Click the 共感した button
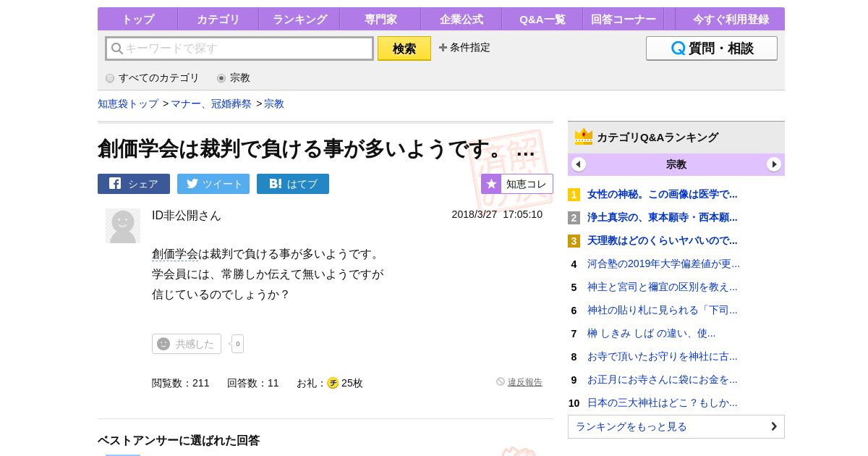This screenshot has width=868, height=456. pyautogui.click(x=187, y=344)
